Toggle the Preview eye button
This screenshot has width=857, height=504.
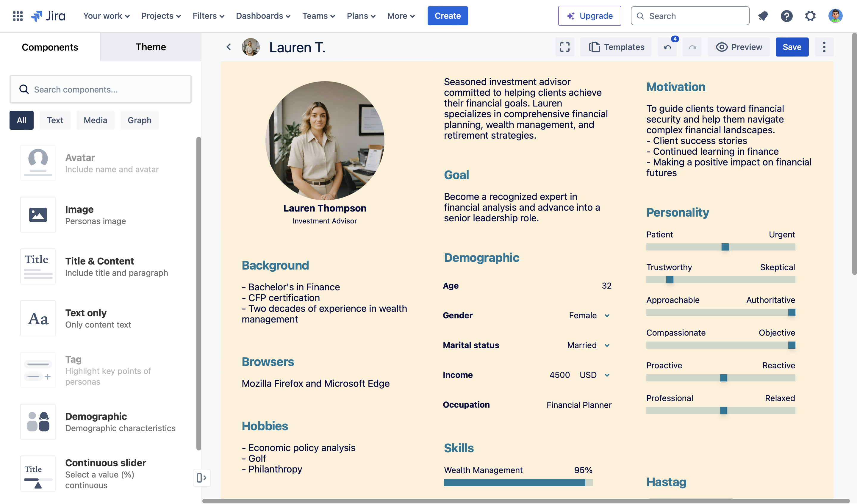click(x=739, y=47)
